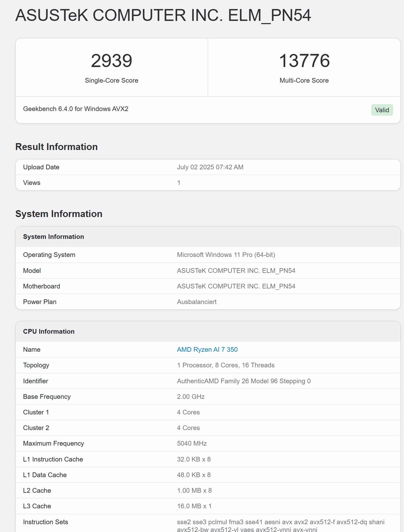Click the green Valid badge
Screen dimensions: 404x532
click(382, 110)
